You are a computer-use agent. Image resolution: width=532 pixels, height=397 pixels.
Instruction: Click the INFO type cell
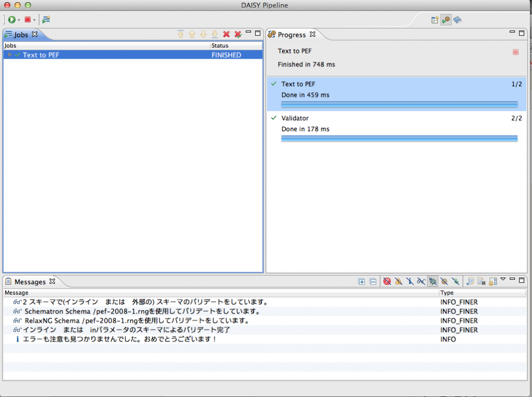pyautogui.click(x=448, y=339)
